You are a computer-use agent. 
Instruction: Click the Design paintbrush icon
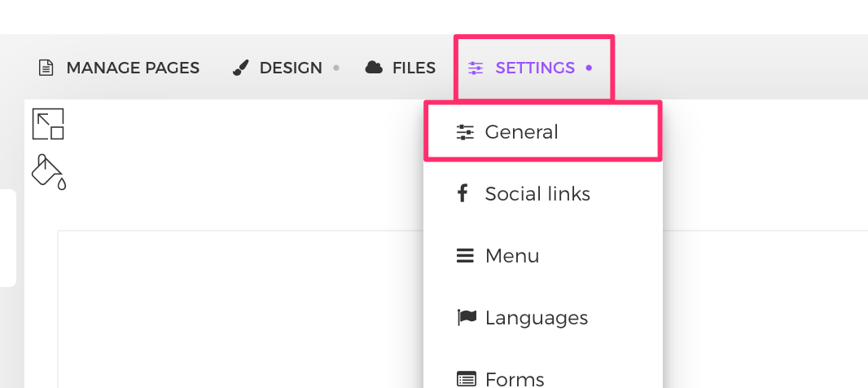[240, 68]
